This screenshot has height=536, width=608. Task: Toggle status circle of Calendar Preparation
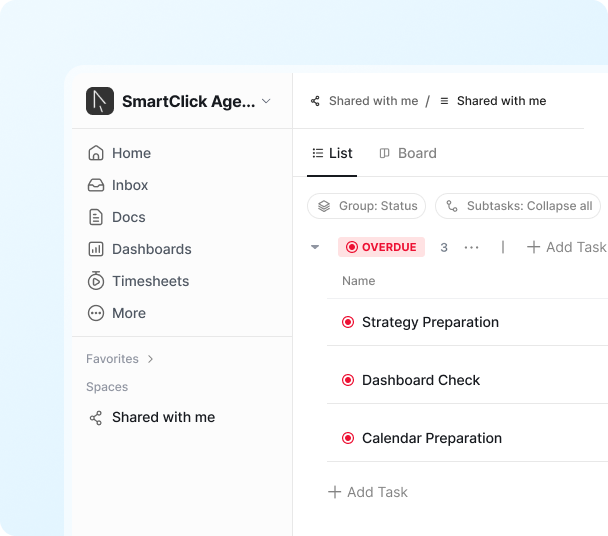pos(348,438)
